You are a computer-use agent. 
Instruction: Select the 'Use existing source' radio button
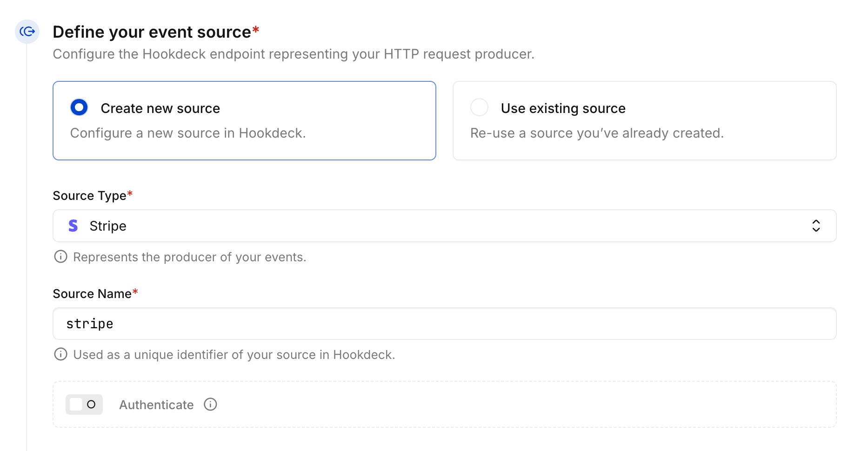479,107
